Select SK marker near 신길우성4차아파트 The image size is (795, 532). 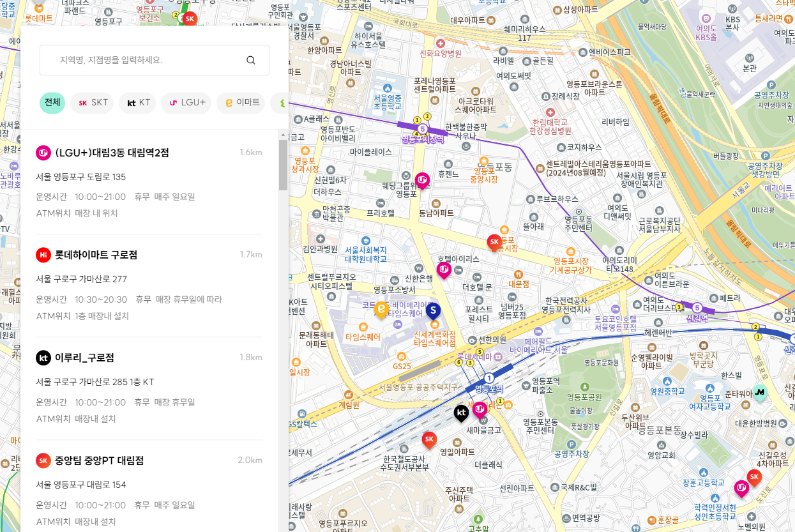coord(755,478)
